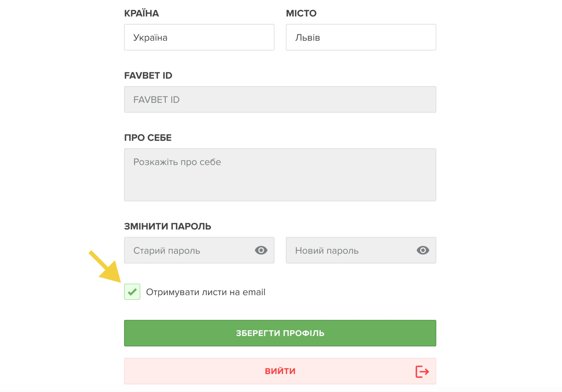Viewport: 562px width, 392px height.
Task: Click the "Отримувати листи на email" label
Action: pos(206,292)
